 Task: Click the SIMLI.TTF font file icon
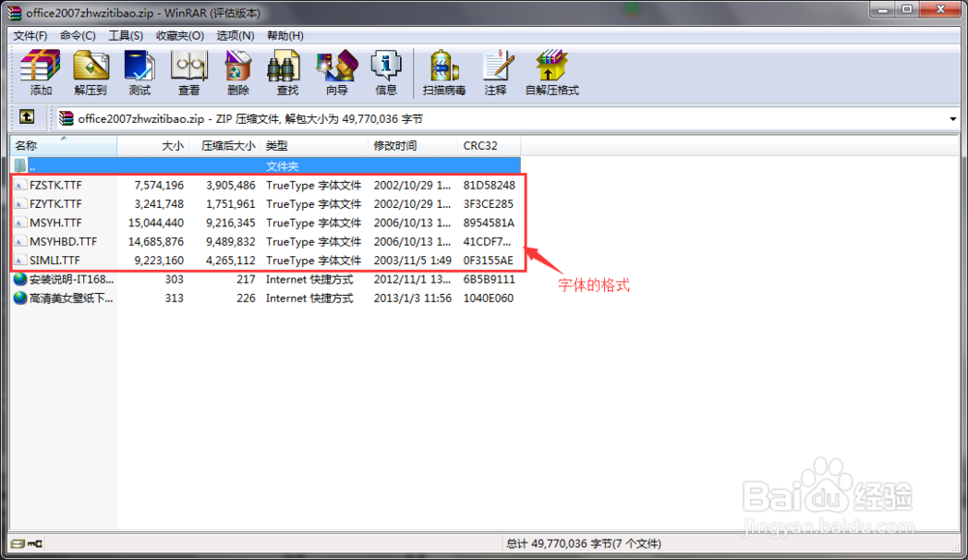coord(20,260)
